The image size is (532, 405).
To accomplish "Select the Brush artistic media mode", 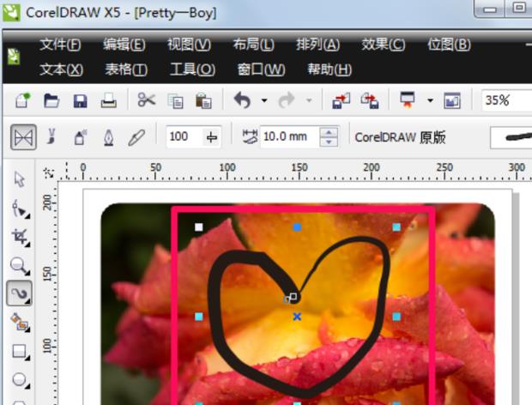I will [51, 136].
